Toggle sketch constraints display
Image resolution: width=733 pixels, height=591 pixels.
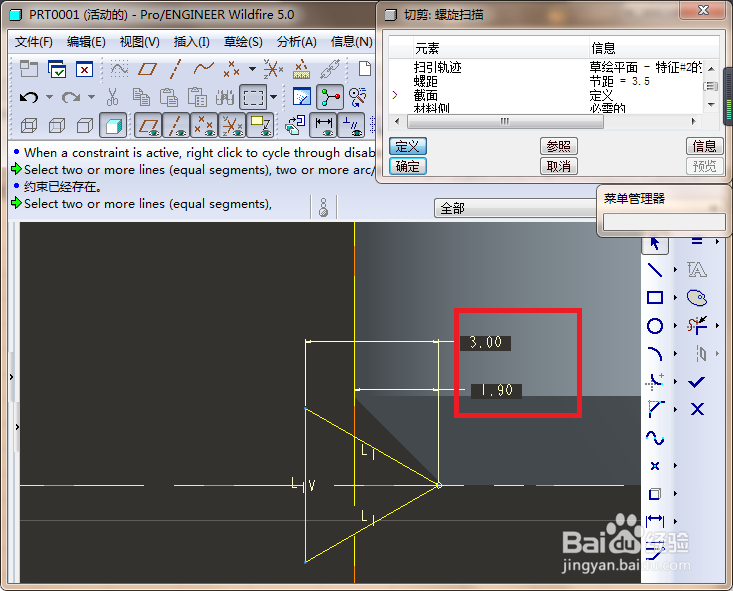[x=351, y=125]
